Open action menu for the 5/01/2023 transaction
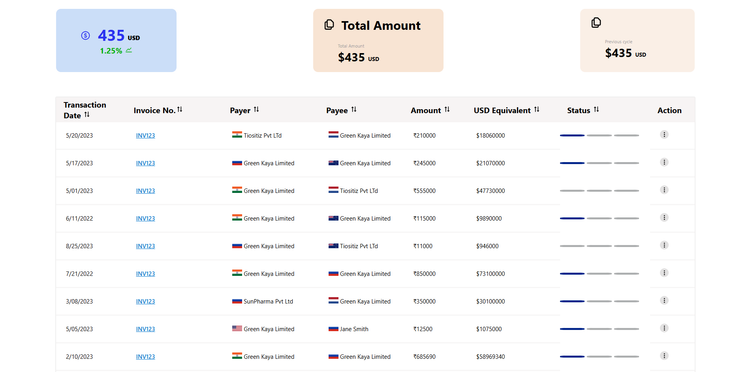Image resolution: width=750 pixels, height=372 pixels. coord(664,190)
